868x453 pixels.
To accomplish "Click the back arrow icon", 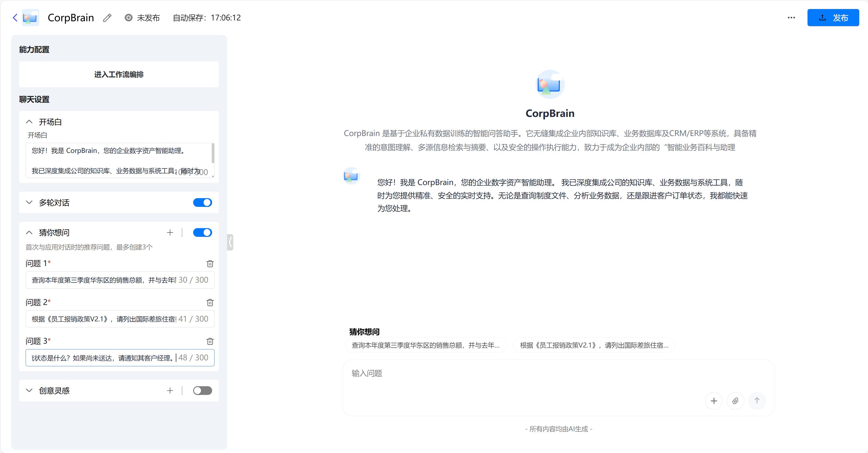I will [15, 17].
